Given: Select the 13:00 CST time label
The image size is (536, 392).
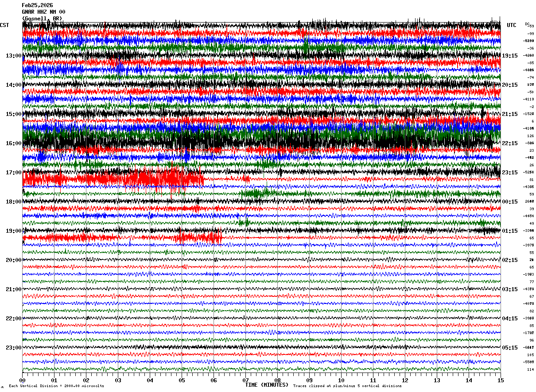Looking at the screenshot, I should pyautogui.click(x=14, y=56).
